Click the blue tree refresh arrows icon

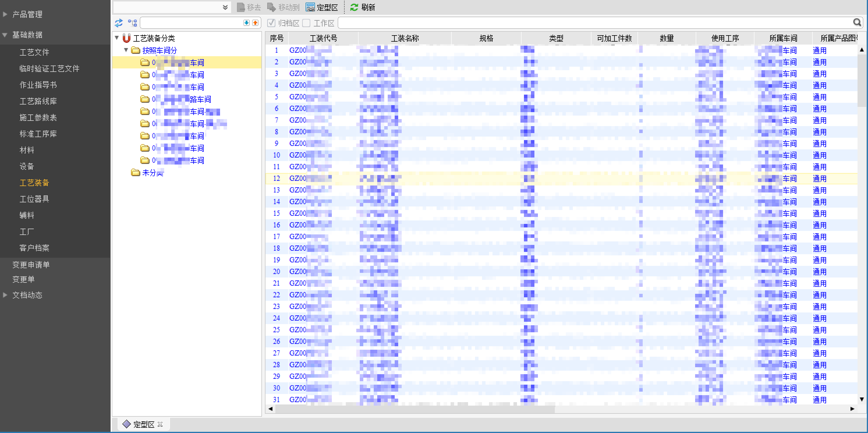point(118,23)
